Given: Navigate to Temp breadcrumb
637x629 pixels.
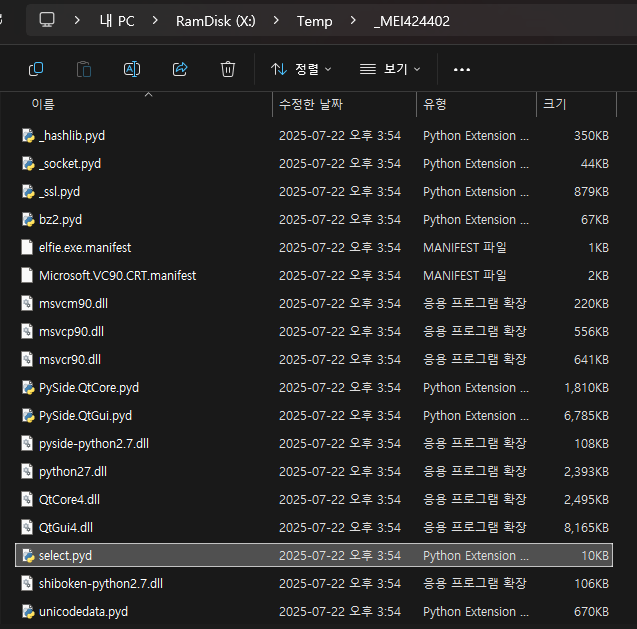Looking at the screenshot, I should [314, 21].
